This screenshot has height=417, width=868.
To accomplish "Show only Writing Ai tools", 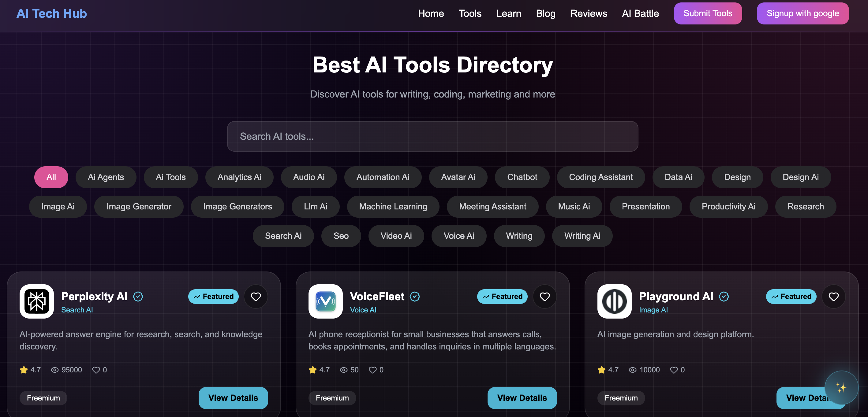I will (x=582, y=236).
